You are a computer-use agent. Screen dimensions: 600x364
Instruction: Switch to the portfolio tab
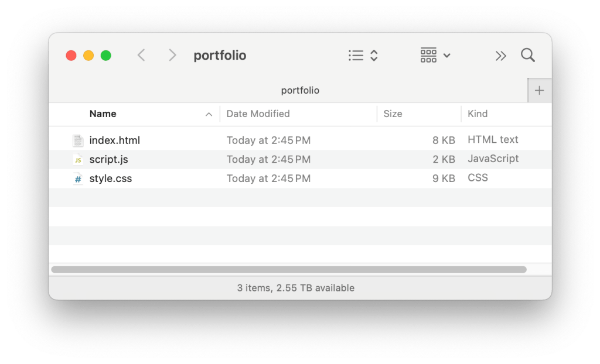(300, 90)
